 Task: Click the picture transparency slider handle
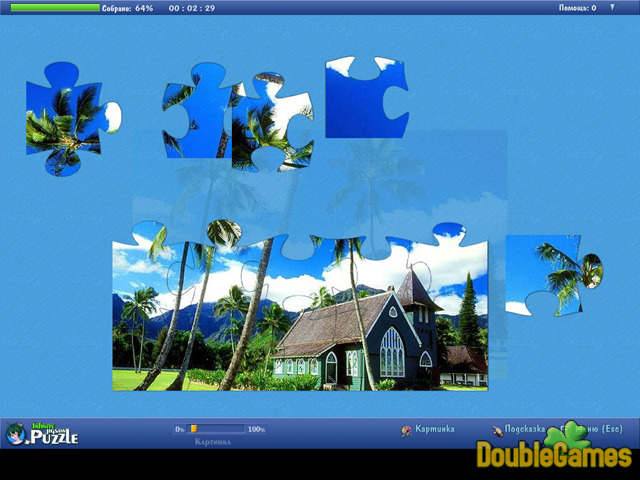(194, 429)
